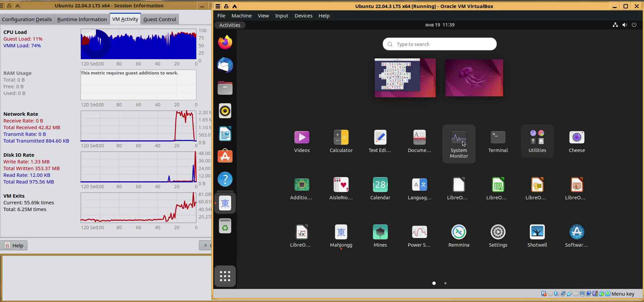The image size is (644, 302).
Task: Switch to the Guest Control tab
Action: click(160, 19)
